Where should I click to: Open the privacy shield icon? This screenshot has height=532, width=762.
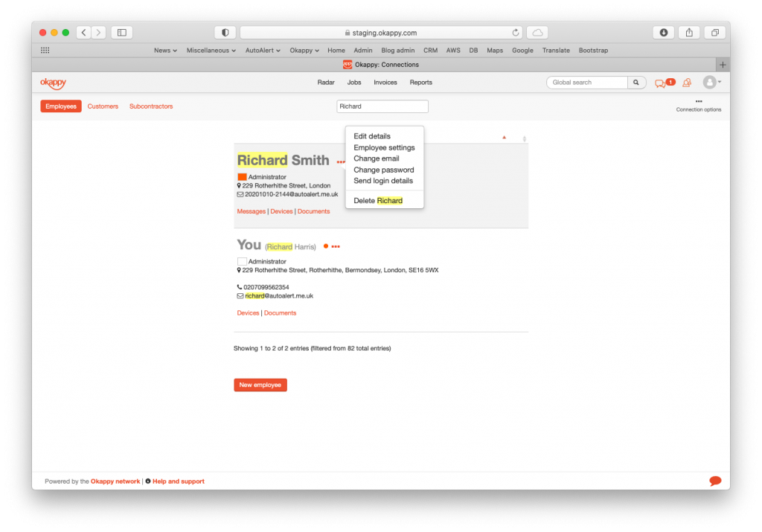pos(225,33)
